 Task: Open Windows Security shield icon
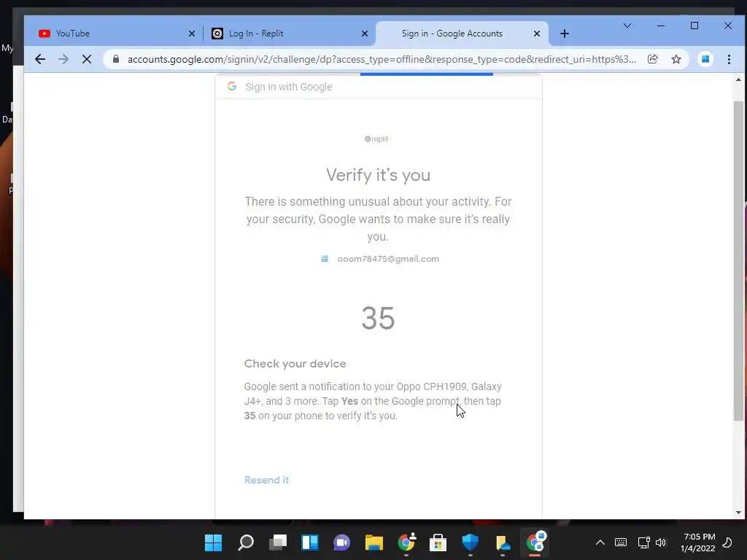coord(471,542)
